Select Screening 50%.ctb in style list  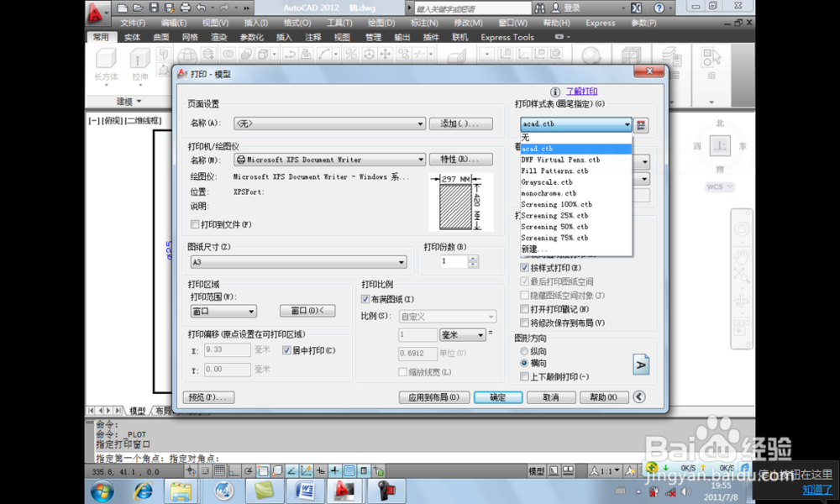click(x=576, y=227)
